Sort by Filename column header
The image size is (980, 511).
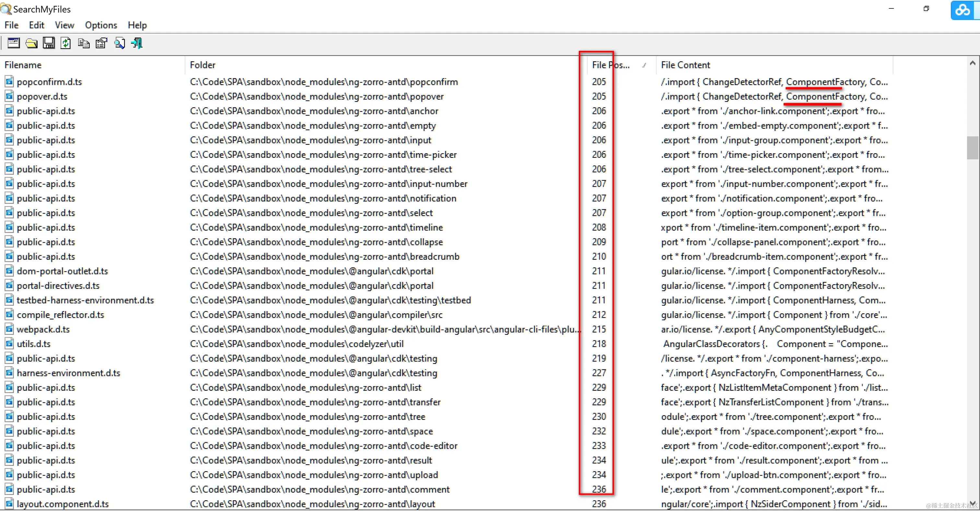[x=23, y=65]
